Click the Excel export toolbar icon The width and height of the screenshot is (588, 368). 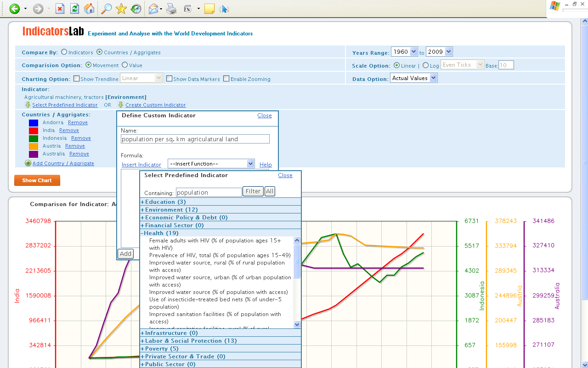point(187,8)
